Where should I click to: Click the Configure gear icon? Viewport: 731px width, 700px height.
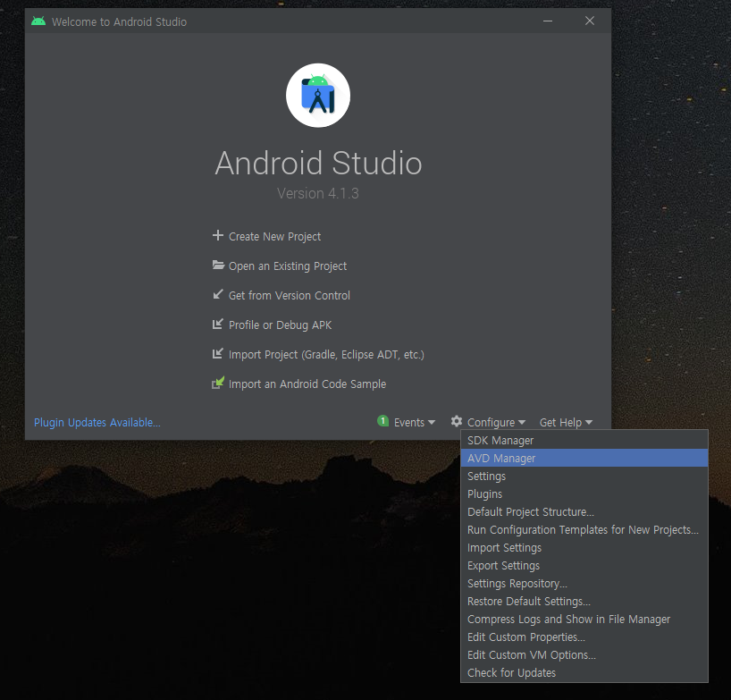(457, 422)
